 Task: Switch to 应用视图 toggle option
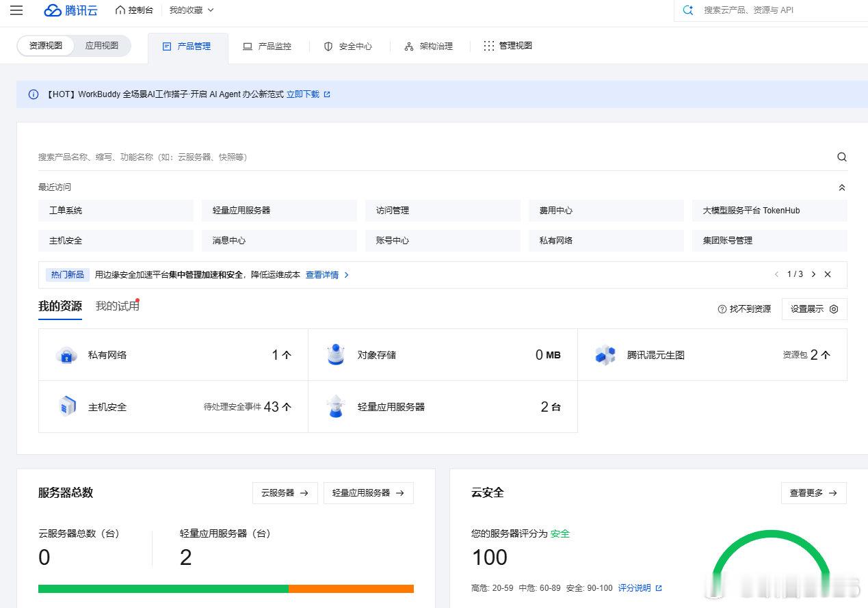click(x=102, y=46)
